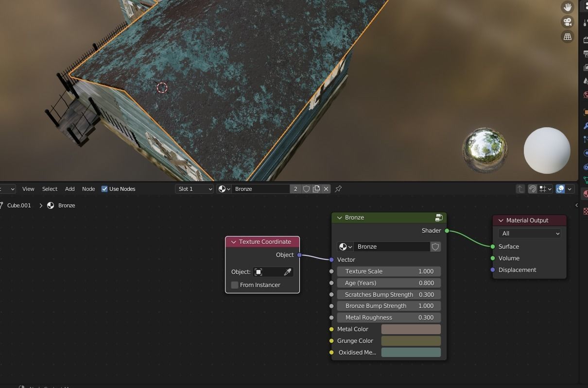Toggle fake user shield inside Bronze node
This screenshot has height=388, width=588.
point(435,247)
